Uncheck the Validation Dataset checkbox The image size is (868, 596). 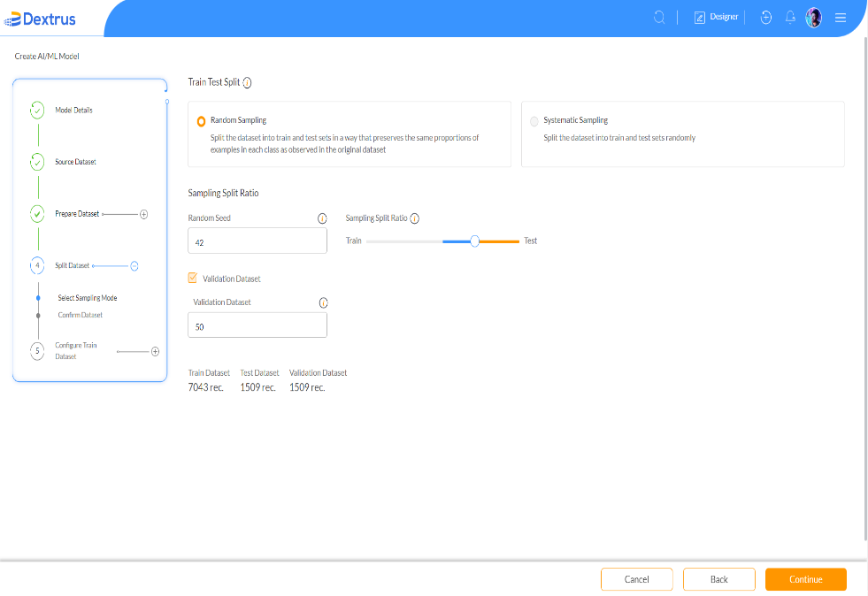[192, 278]
